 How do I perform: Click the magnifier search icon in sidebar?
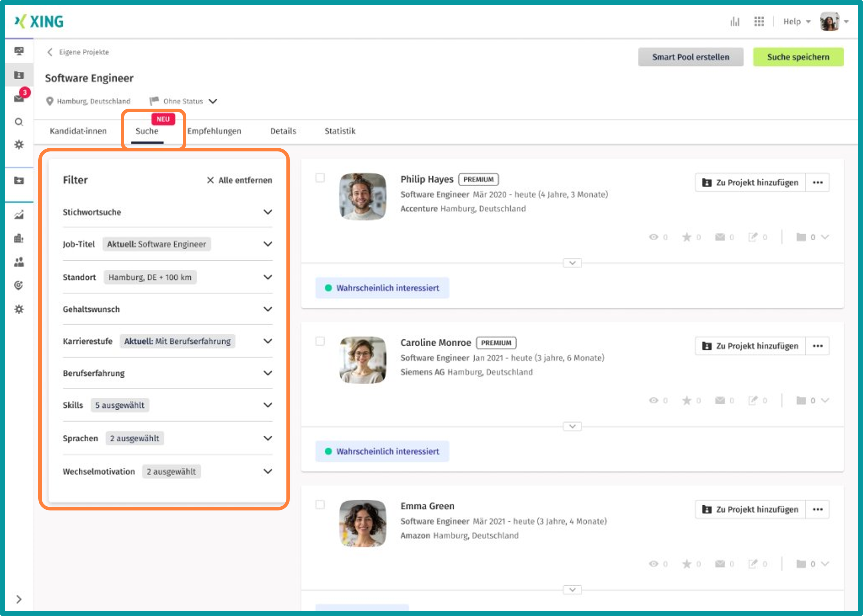19,122
